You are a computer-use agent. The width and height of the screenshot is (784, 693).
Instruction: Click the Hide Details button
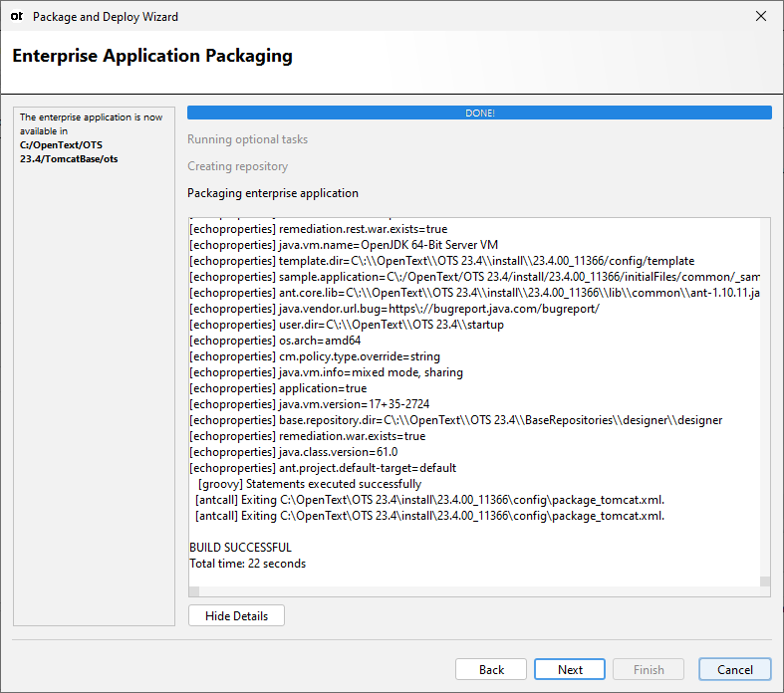[236, 616]
